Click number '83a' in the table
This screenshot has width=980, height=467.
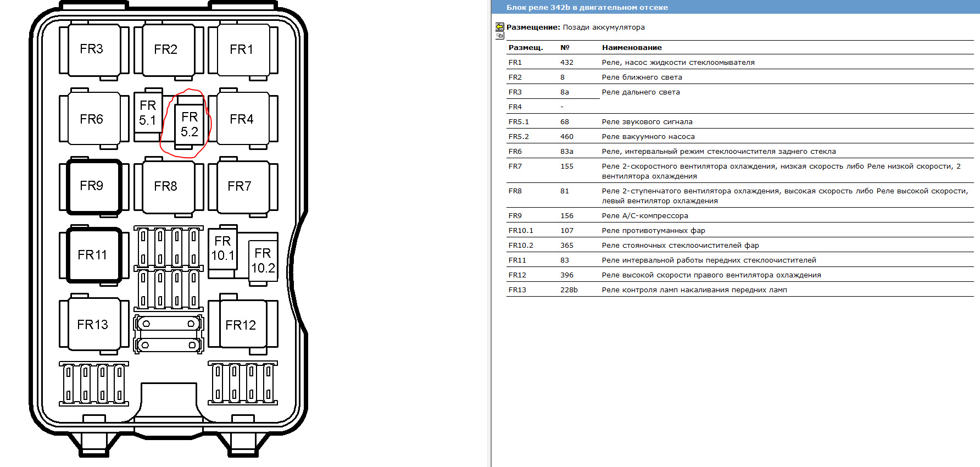567,152
